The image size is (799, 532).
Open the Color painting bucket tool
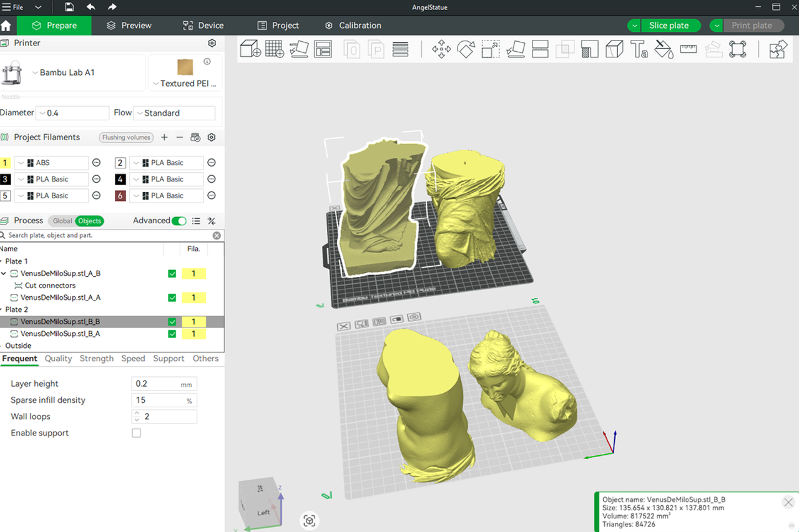[664, 49]
